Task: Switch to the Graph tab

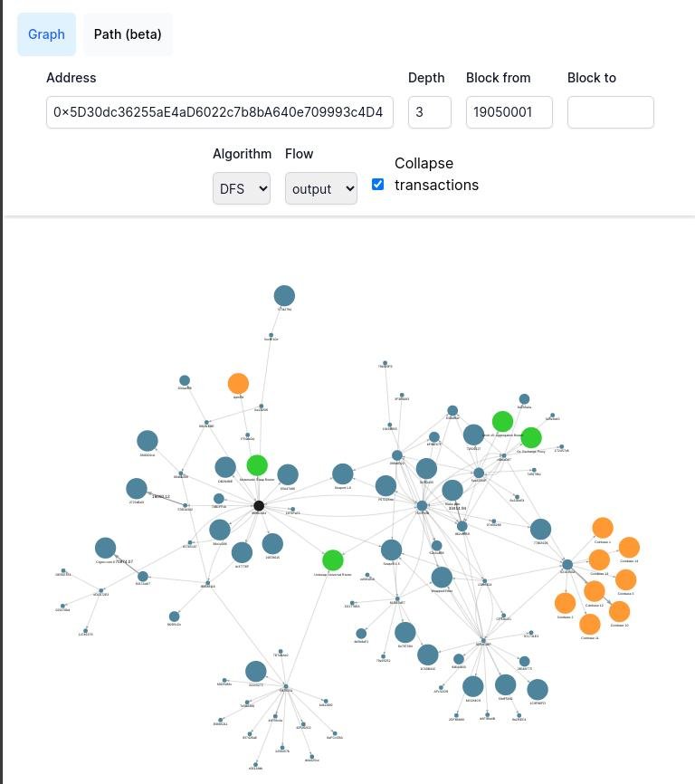Action: coord(46,34)
